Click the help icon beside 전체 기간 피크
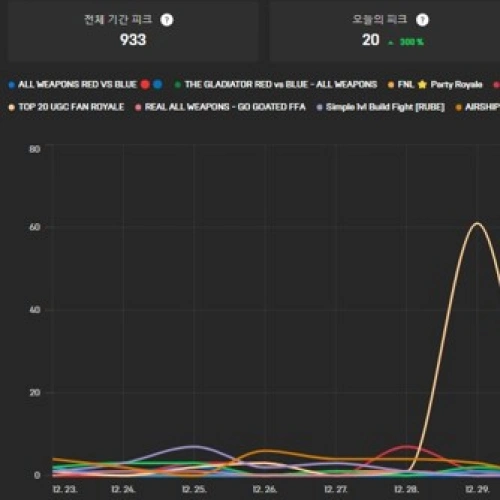Screen dimensions: 500x500 point(167,20)
